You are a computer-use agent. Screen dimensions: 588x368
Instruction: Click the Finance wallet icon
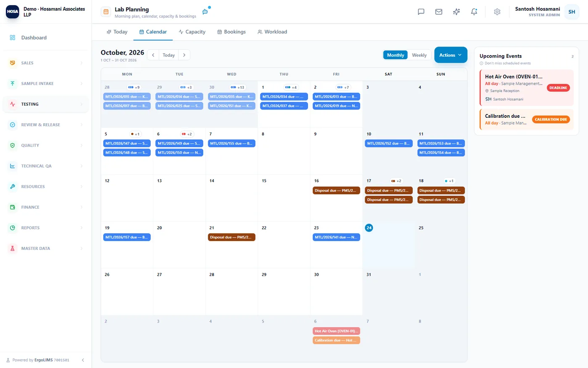tap(13, 207)
